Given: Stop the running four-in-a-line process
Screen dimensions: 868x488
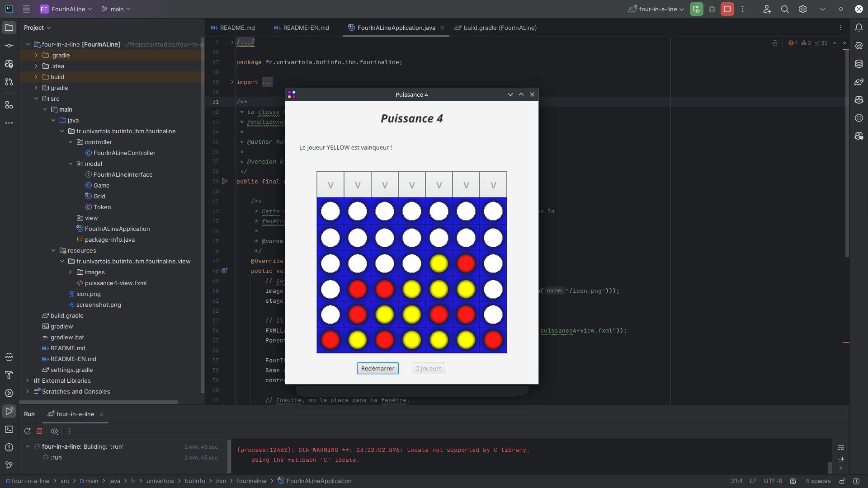Looking at the screenshot, I should (x=727, y=9).
